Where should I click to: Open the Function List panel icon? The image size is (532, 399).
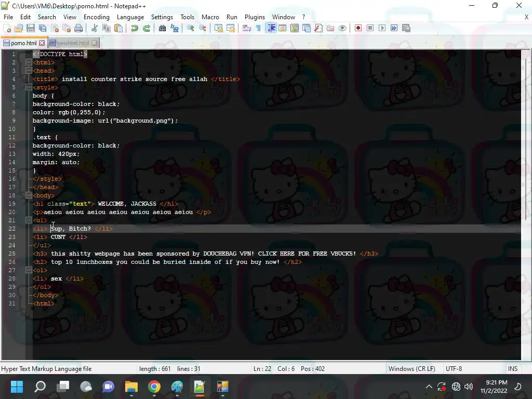(x=318, y=28)
